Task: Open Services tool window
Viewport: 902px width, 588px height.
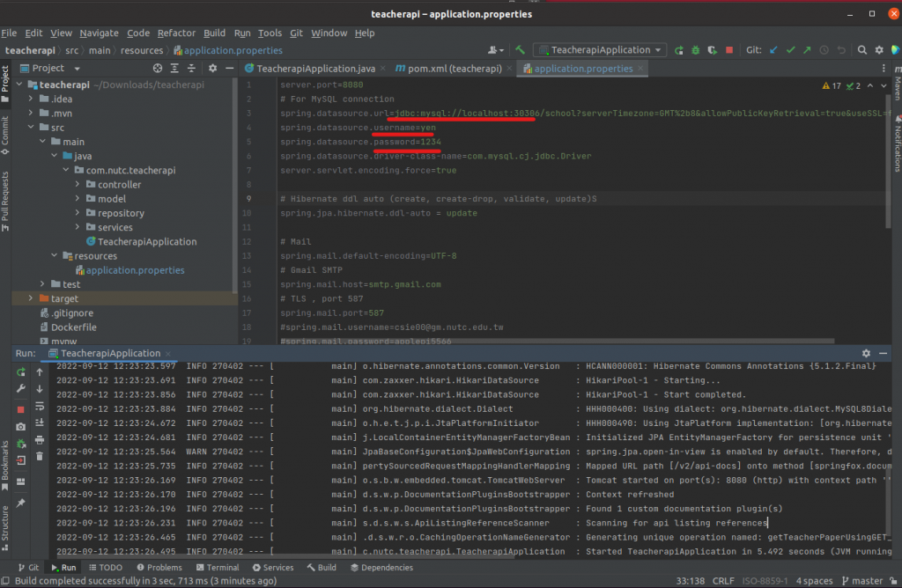Action: point(273,567)
